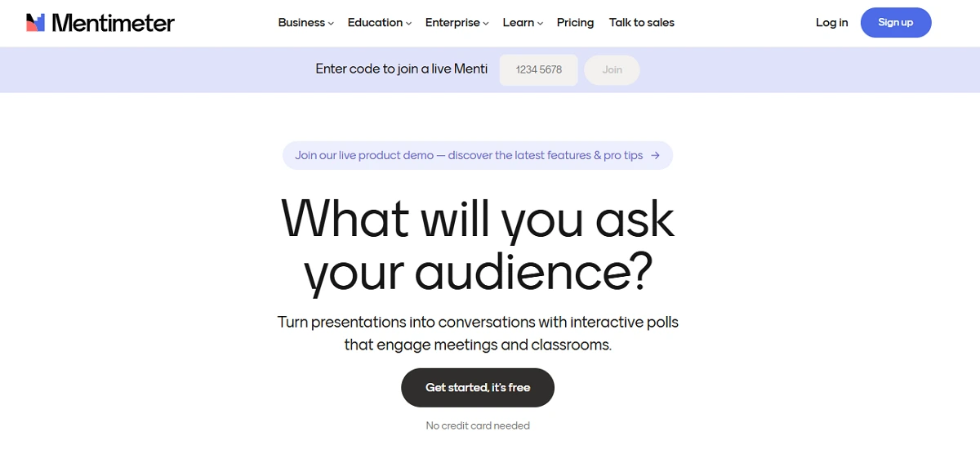Expand the Enterprise navigation menu
Viewport: 980px width, 454px height.
click(457, 23)
